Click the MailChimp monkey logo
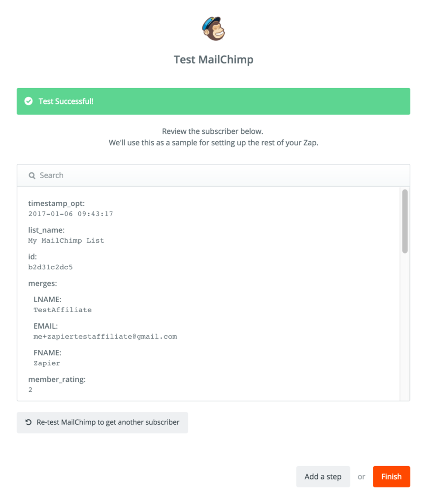The width and height of the screenshot is (427, 504). [x=213, y=29]
